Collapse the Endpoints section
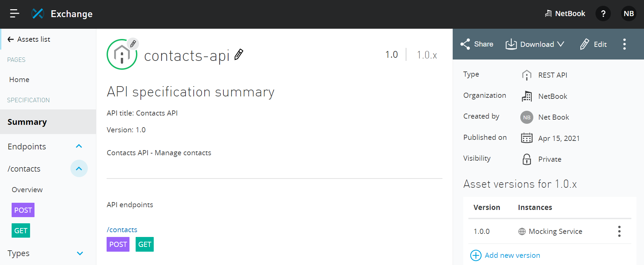644x265 pixels. pos(79,146)
